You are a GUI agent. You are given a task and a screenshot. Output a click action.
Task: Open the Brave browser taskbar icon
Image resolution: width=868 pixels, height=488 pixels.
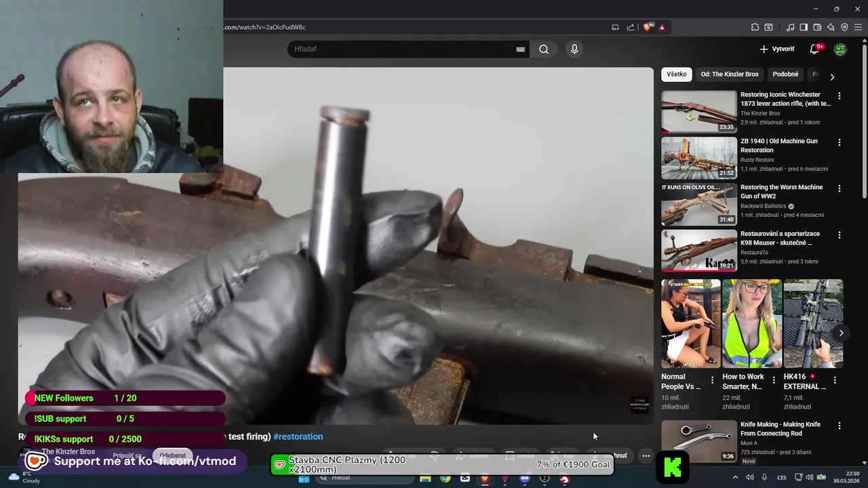[x=485, y=479]
